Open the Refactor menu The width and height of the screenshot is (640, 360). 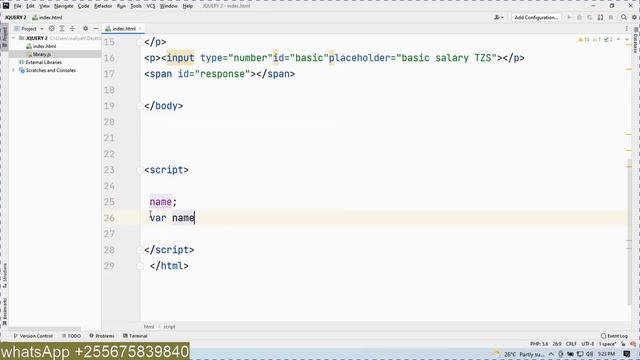point(103,6)
